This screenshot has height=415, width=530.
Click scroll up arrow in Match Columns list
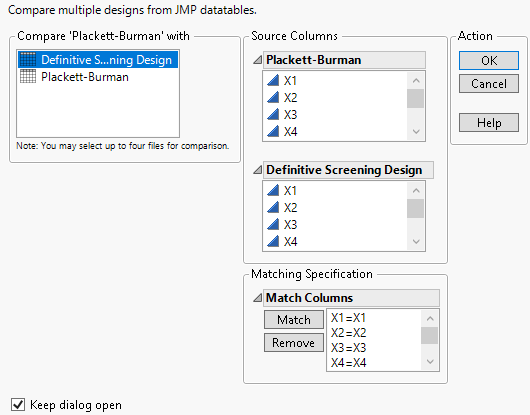(x=430, y=318)
